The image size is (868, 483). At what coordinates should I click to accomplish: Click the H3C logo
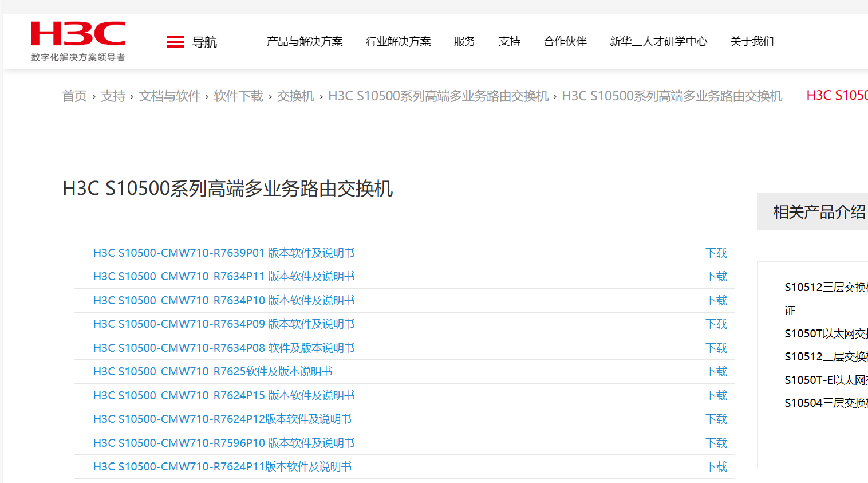click(78, 41)
